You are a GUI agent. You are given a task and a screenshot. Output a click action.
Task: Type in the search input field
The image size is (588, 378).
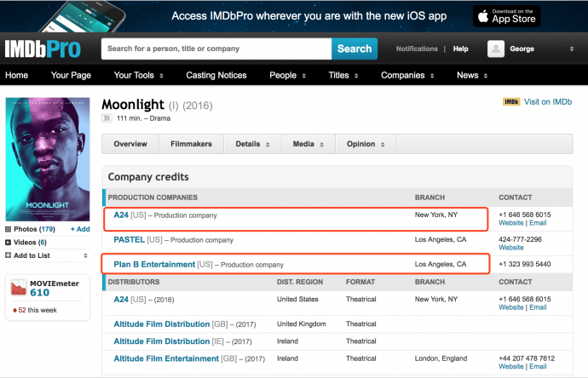(216, 49)
